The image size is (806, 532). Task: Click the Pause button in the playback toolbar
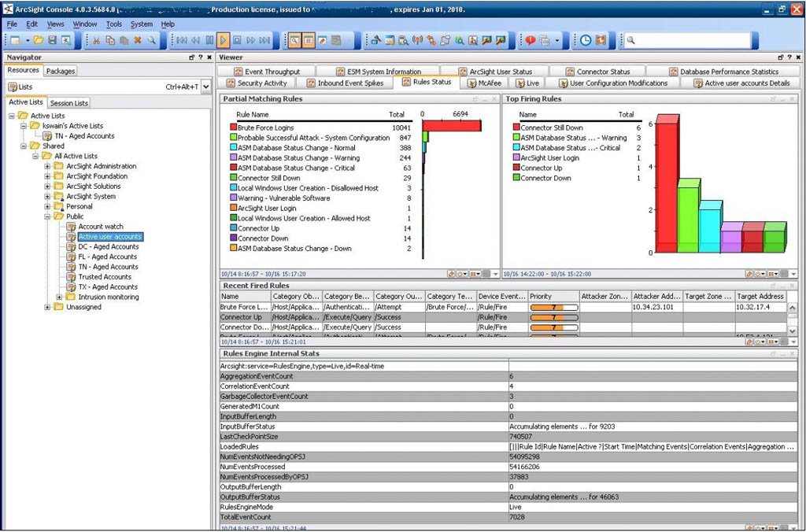coord(210,40)
